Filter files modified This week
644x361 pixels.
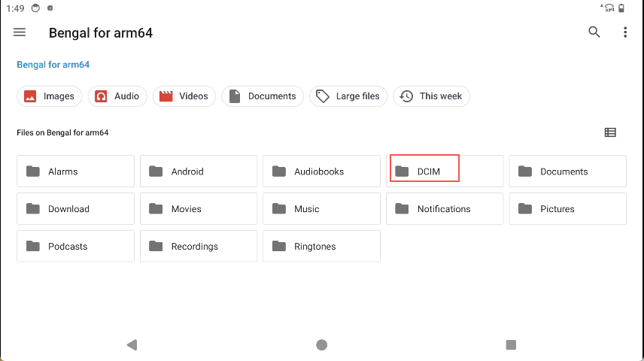pos(431,96)
